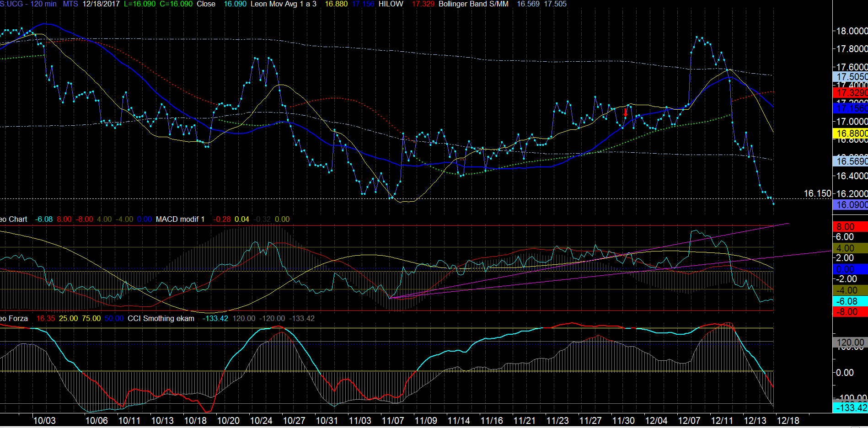Click the '17.0000' price axis label
The image size is (868, 428).
click(x=852, y=122)
